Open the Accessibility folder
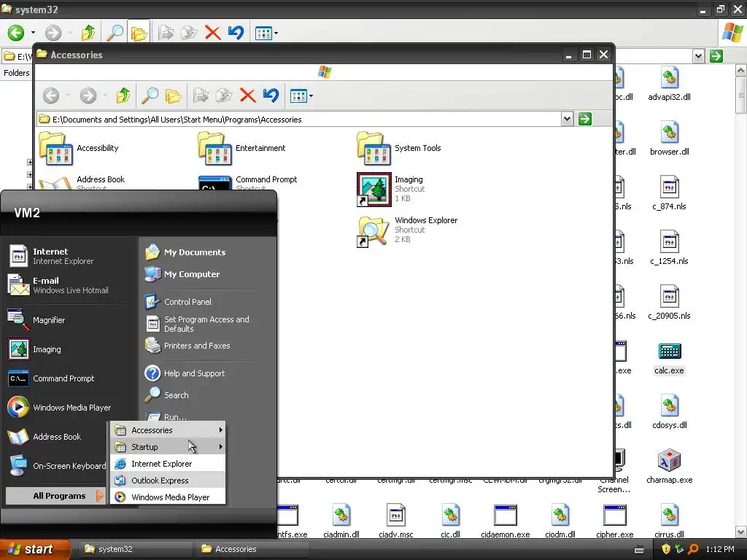The width and height of the screenshot is (747, 560). coord(79,148)
